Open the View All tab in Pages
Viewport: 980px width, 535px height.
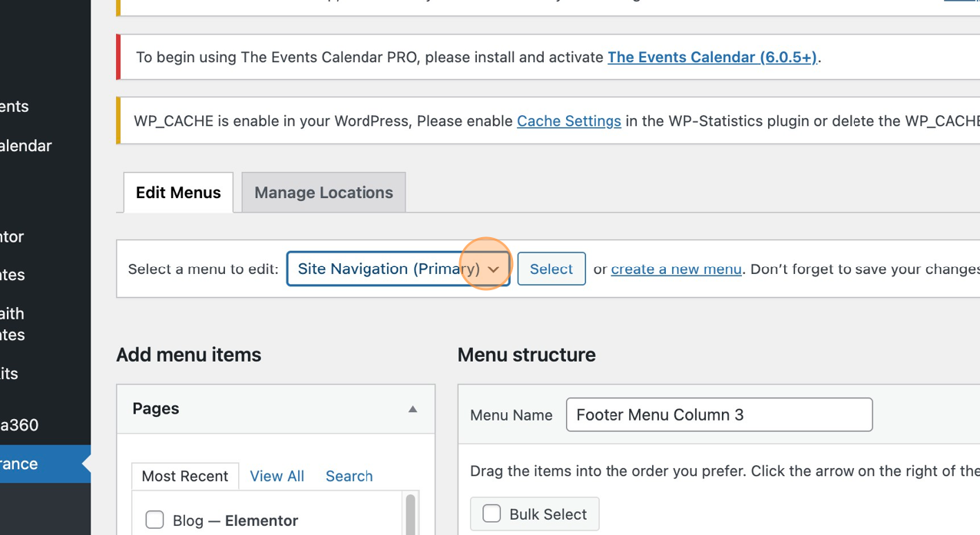[x=277, y=476]
